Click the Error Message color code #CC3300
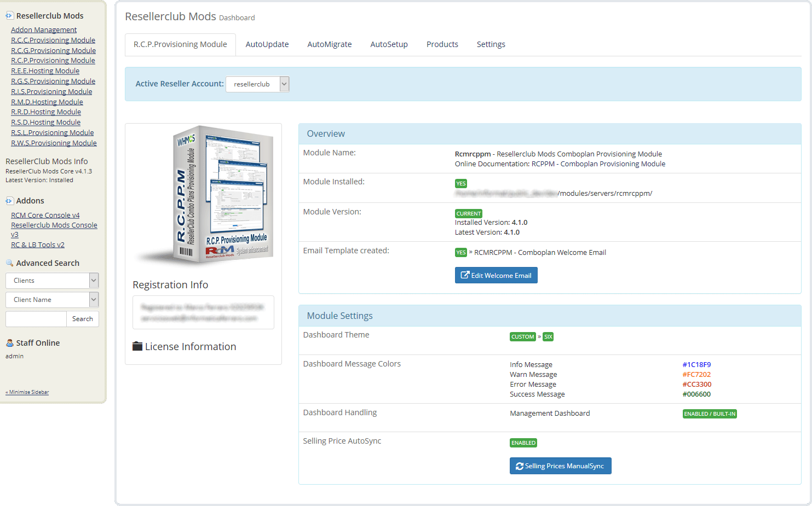Viewport: 812px width, 506px height. (x=697, y=385)
